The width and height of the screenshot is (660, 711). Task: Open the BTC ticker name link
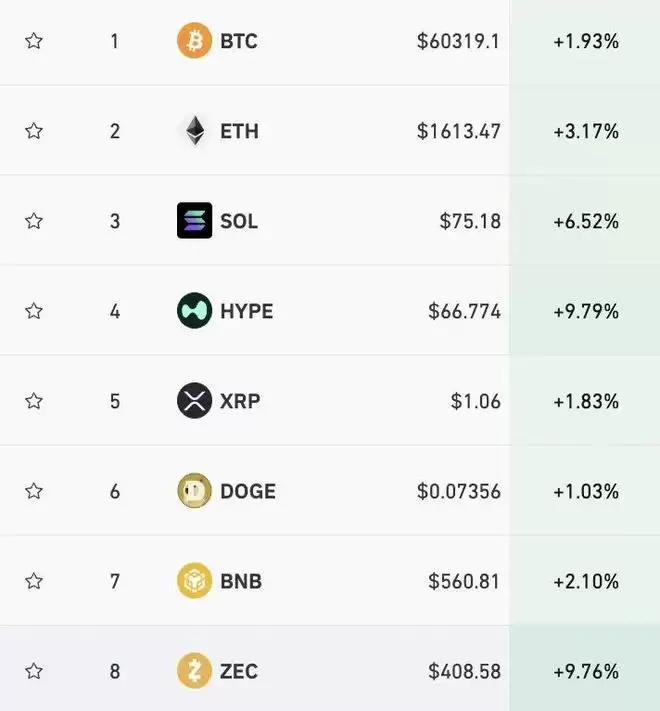(239, 41)
